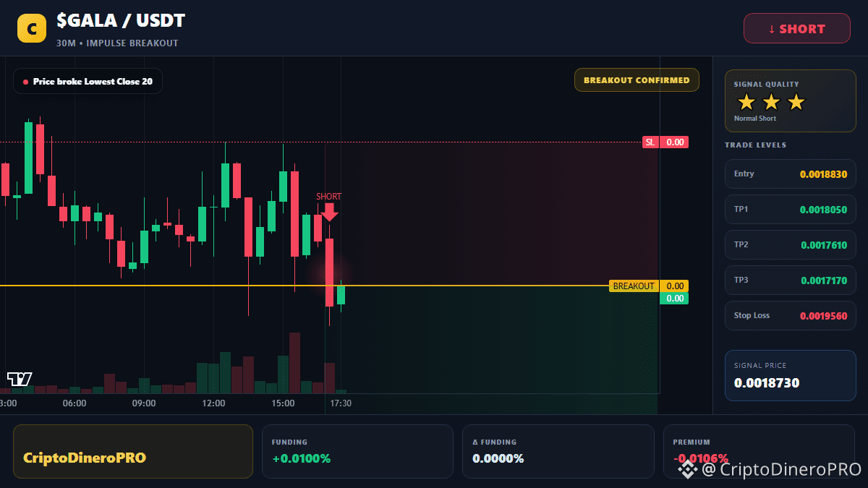This screenshot has height=488, width=868.
Task: Click the tallest red volume bar
Action: click(294, 363)
